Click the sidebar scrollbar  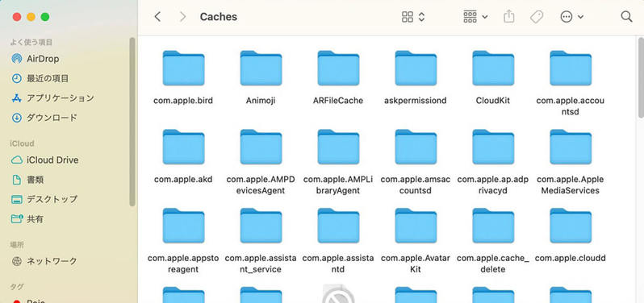tap(132, 122)
